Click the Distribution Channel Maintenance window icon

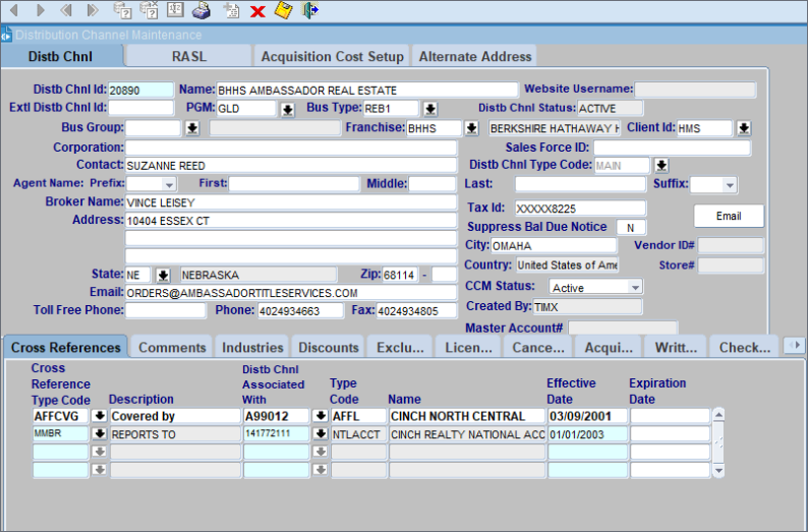pos(6,35)
